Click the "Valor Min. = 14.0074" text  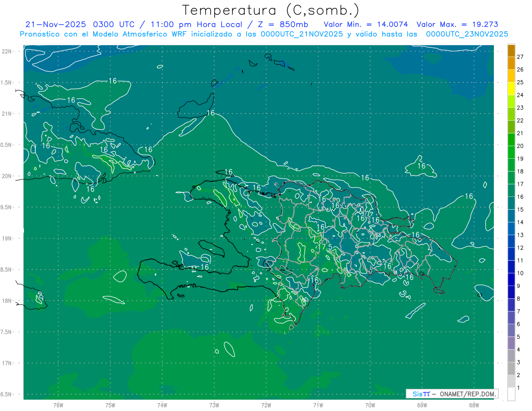coord(366,24)
